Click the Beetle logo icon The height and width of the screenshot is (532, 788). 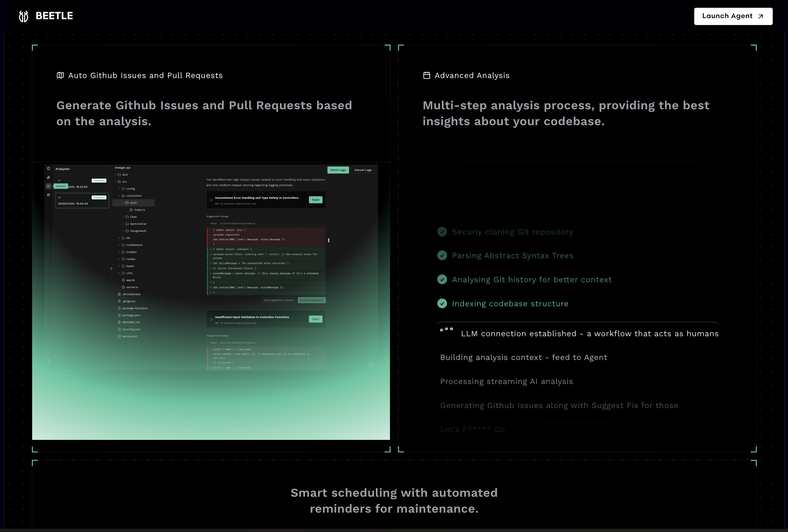click(x=23, y=16)
